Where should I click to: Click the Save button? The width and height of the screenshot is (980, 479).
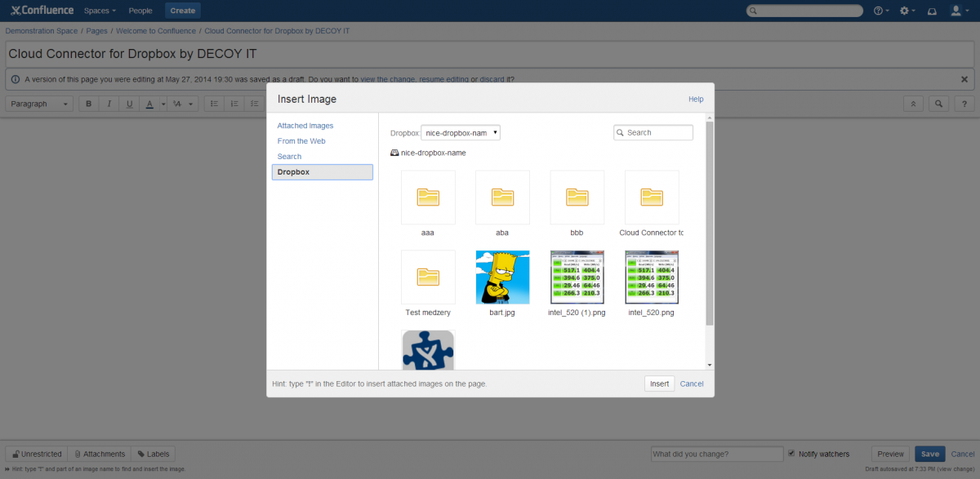[x=930, y=454]
